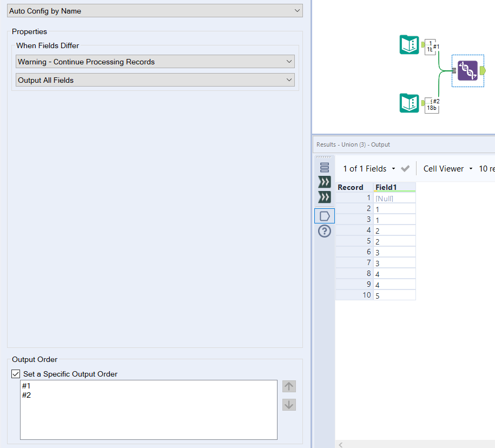Uncheck Set a Specific Output Order

click(15, 374)
